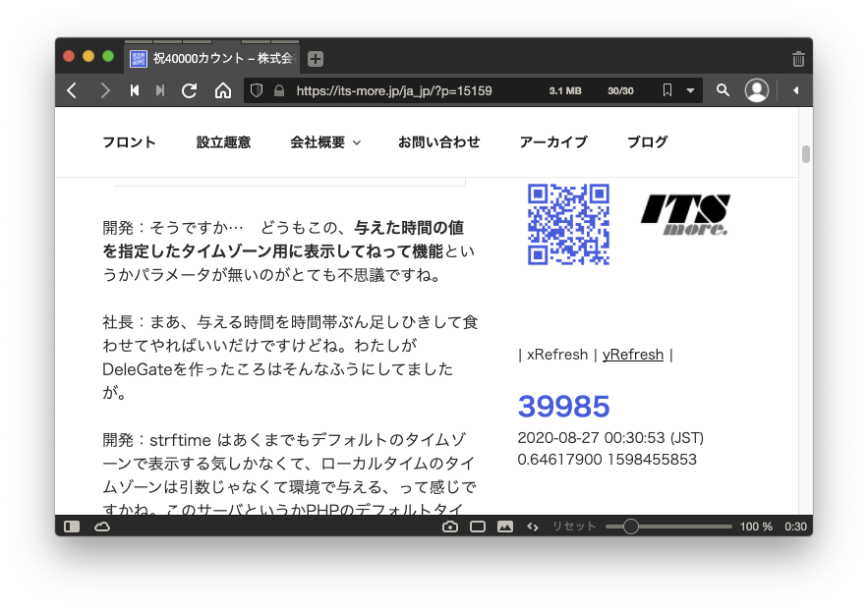
Task: Click the page zoom slider
Action: point(668,526)
